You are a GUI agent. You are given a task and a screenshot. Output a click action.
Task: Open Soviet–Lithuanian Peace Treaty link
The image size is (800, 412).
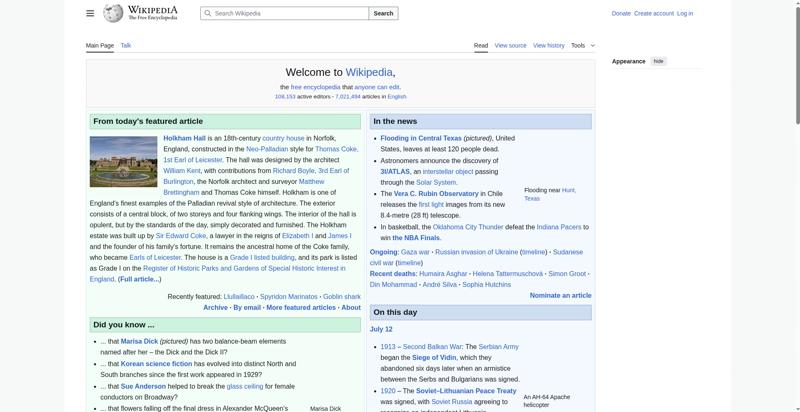point(466,391)
